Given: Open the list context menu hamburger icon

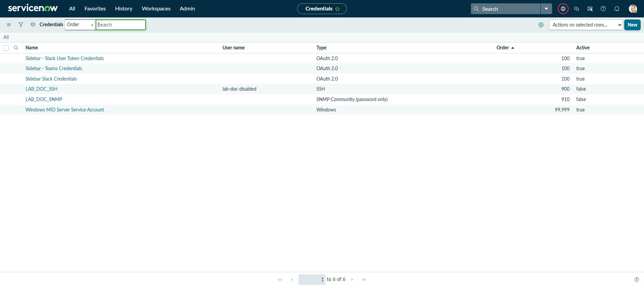Looking at the screenshot, I should [9, 25].
